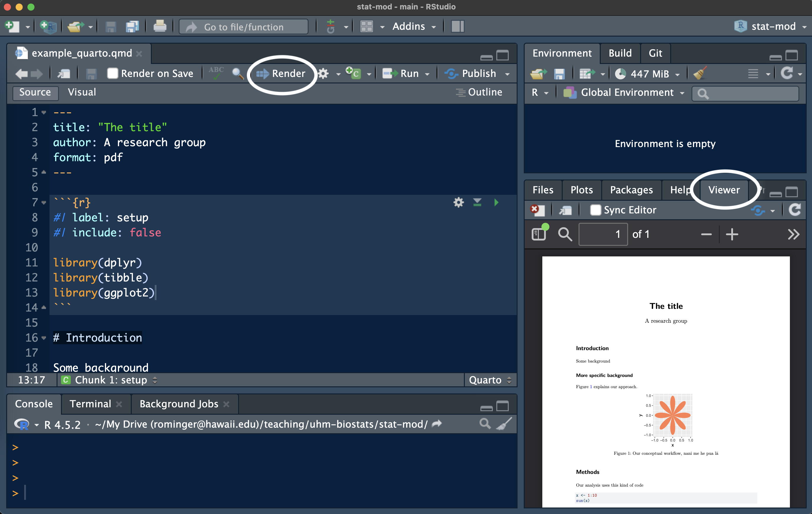
Task: Open PDF sidebar toggle in Viewer
Action: (539, 234)
